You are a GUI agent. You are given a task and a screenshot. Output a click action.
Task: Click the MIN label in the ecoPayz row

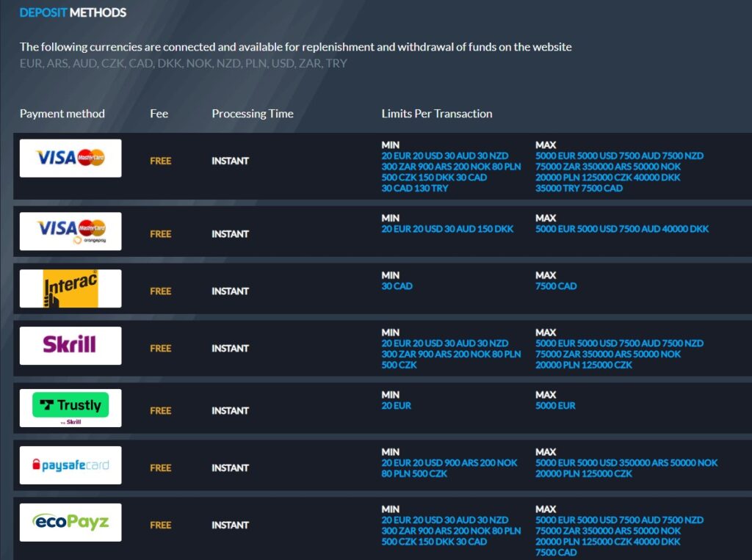pyautogui.click(x=391, y=509)
